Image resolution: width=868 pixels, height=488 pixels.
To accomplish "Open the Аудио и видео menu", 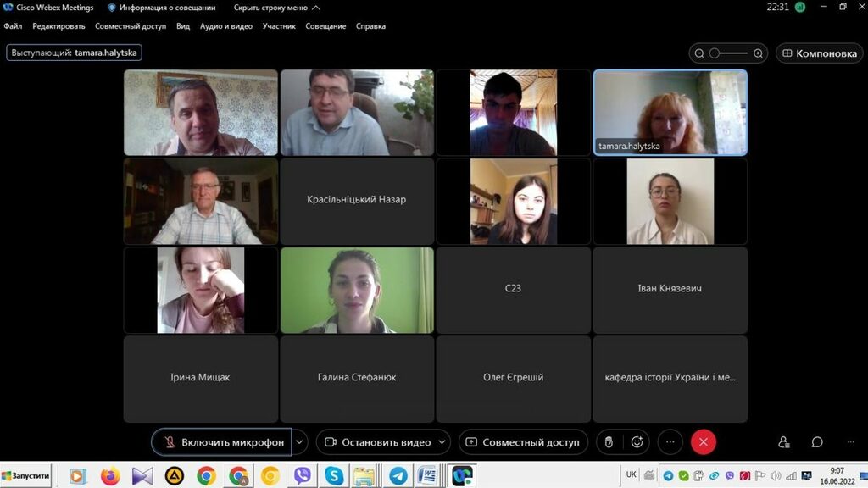I will tap(226, 26).
